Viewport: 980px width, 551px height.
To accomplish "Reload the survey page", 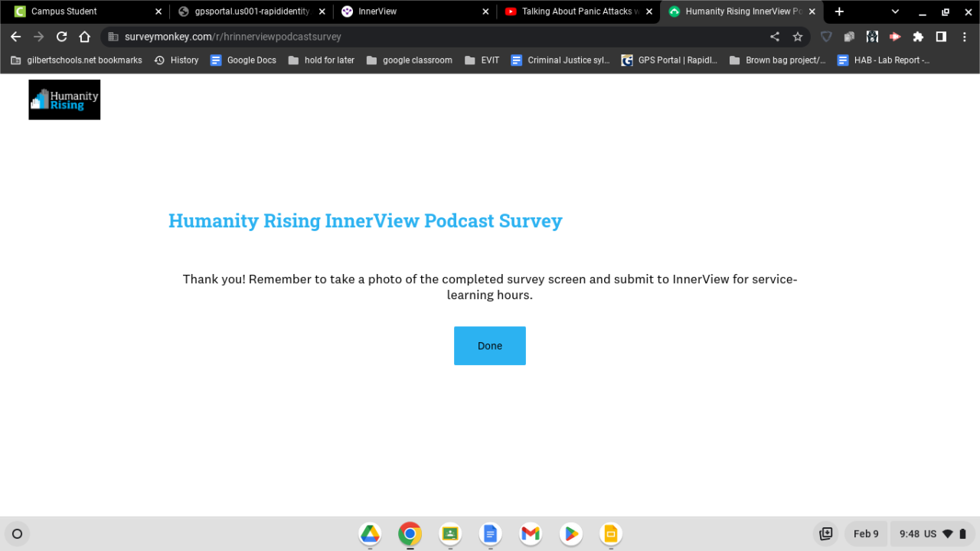I will (62, 37).
